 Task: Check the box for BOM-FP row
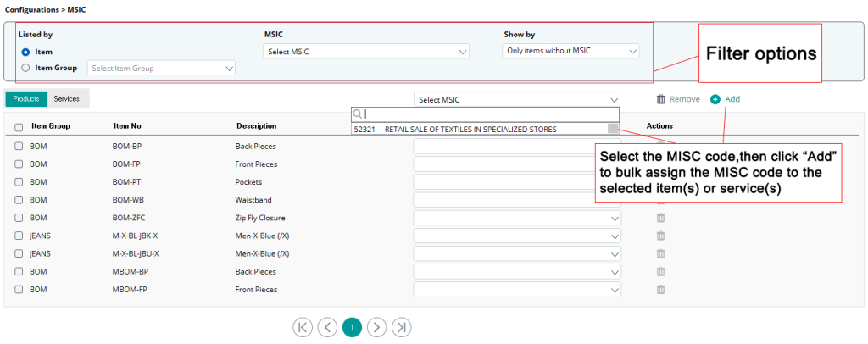point(19,164)
